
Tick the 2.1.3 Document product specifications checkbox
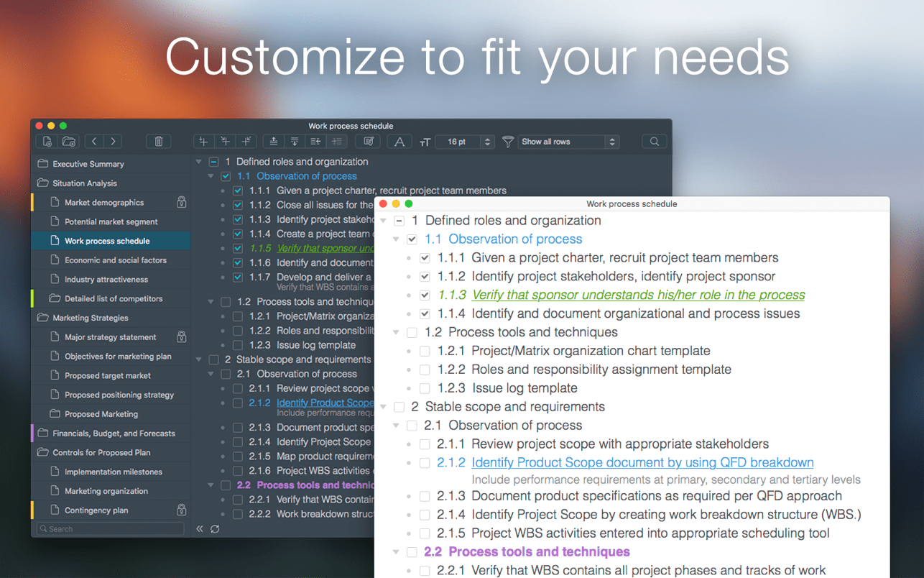pyautogui.click(x=425, y=496)
